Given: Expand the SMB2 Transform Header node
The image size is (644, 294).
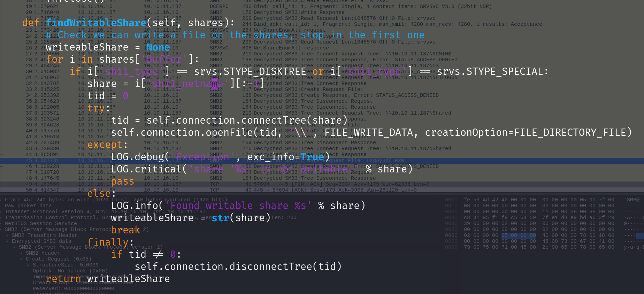Looking at the screenshot, I should click(8, 235).
